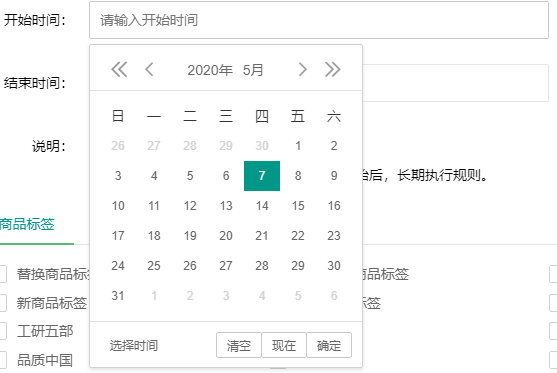Choose date 28 in the May row
Viewport: 557px width, 373px height.
click(262, 266)
